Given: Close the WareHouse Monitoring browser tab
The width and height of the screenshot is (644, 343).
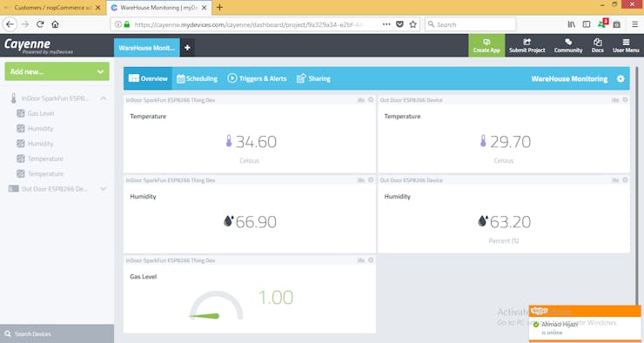Looking at the screenshot, I should [x=205, y=7].
